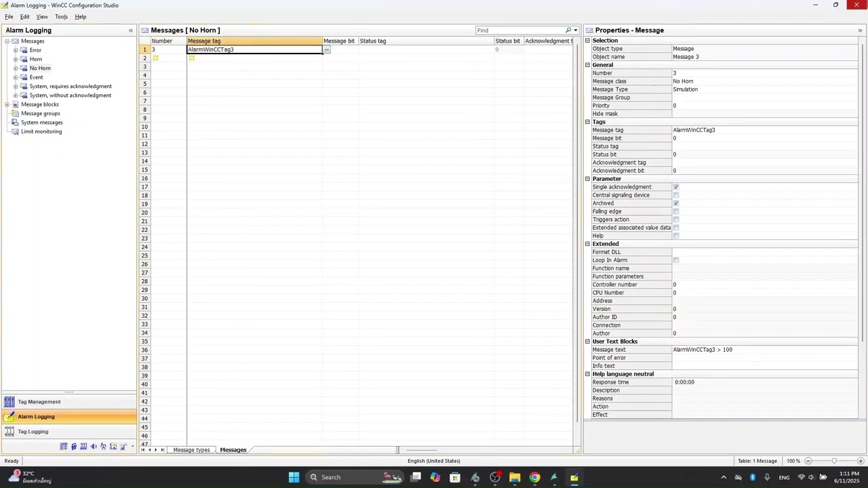Click the Tag Management editor icon
The width and height of the screenshot is (868, 488).
pyautogui.click(x=9, y=402)
